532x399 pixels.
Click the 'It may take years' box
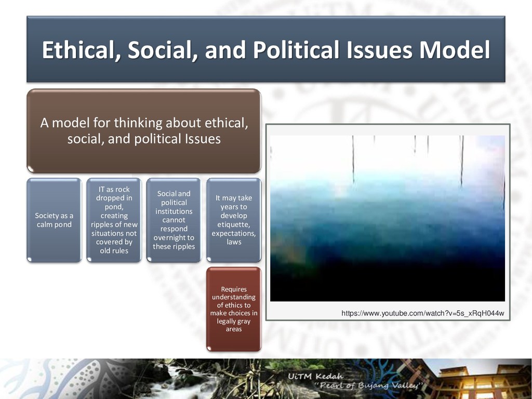tap(234, 220)
